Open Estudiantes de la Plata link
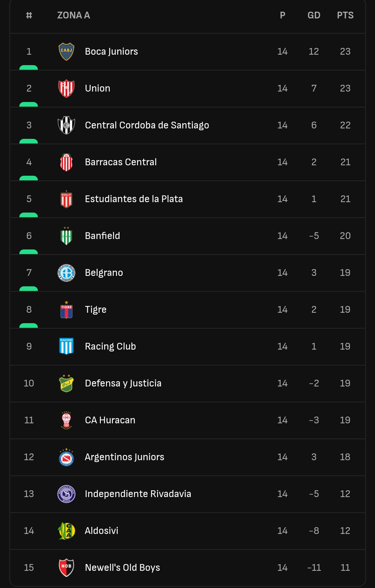375x588 pixels. tap(134, 199)
